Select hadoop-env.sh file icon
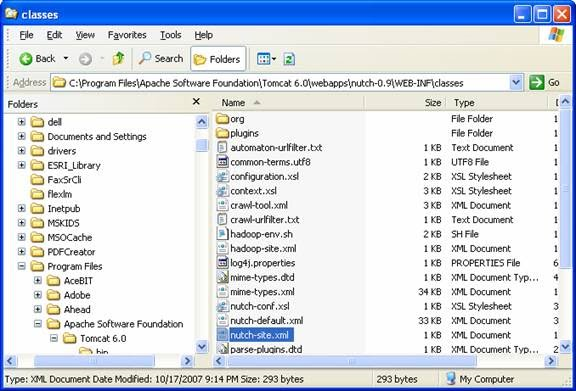This screenshot has width=576, height=391. coord(223,234)
